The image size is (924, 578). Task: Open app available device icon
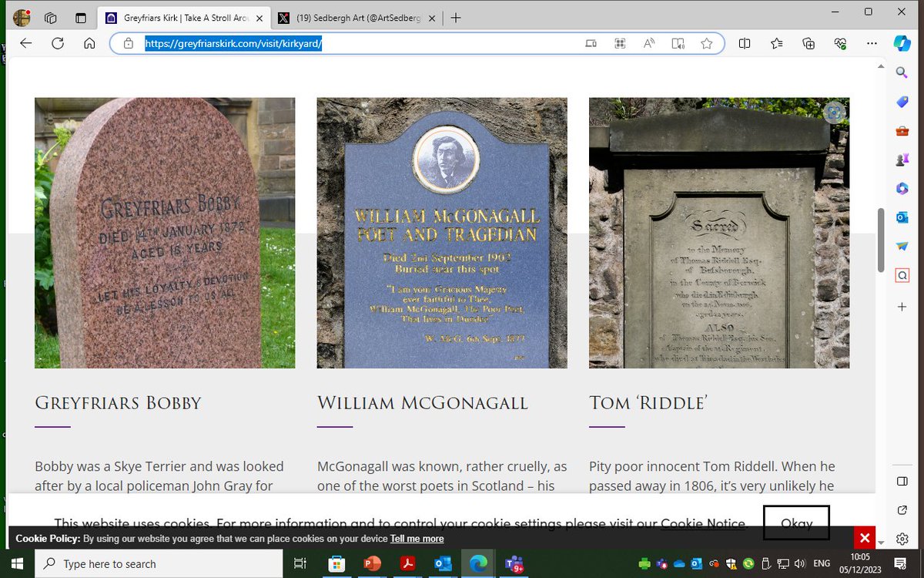point(591,44)
